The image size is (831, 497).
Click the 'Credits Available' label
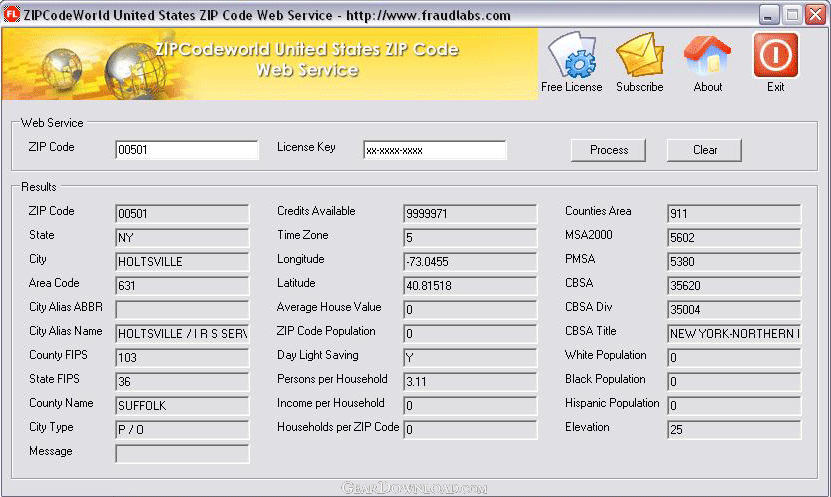[316, 211]
